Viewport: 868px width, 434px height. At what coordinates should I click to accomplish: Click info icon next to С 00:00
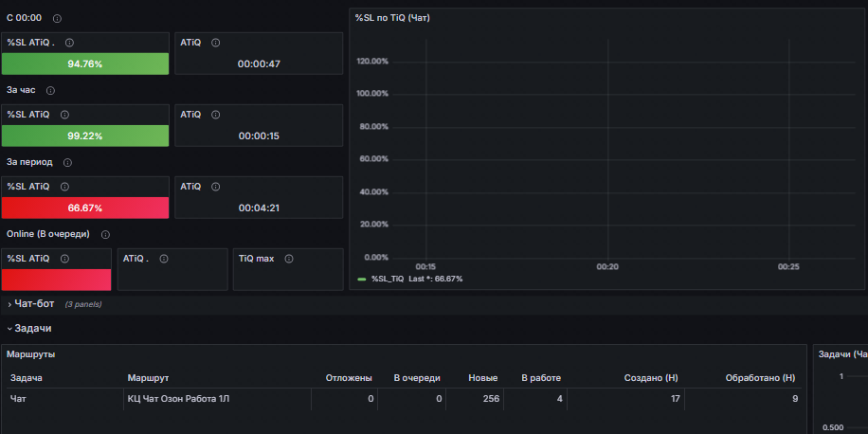[57, 18]
